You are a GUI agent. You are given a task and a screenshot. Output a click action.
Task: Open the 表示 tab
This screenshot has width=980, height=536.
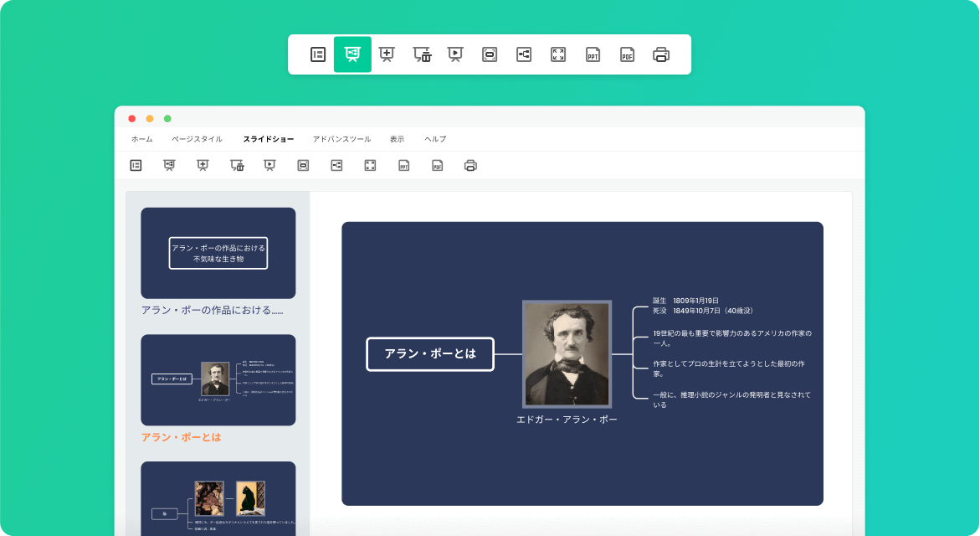397,139
